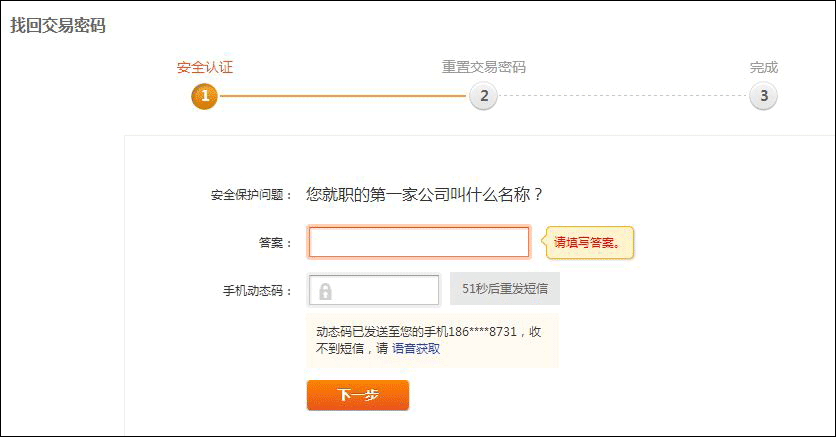Select the 安全认证 step label
Screen dimensions: 836x437
click(205, 67)
